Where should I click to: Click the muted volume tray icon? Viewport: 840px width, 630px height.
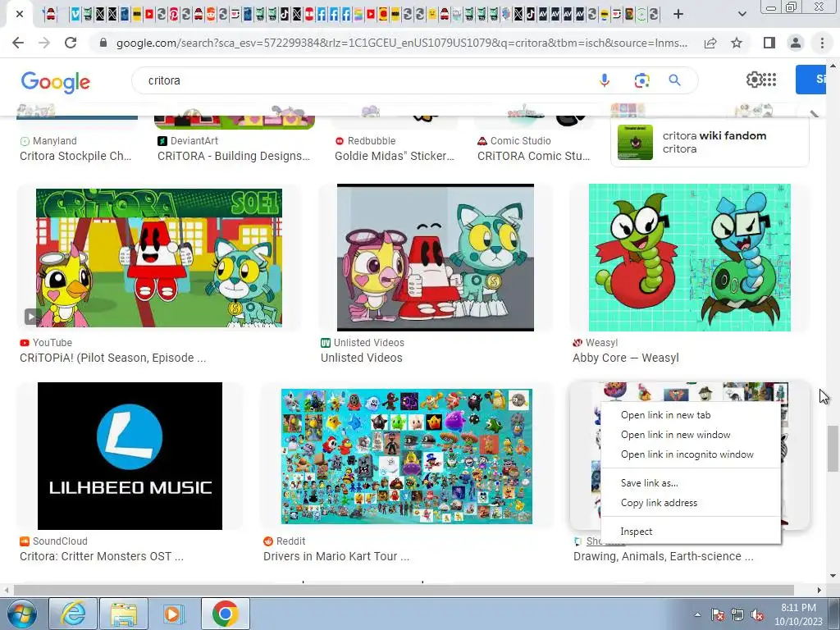pyautogui.click(x=757, y=614)
